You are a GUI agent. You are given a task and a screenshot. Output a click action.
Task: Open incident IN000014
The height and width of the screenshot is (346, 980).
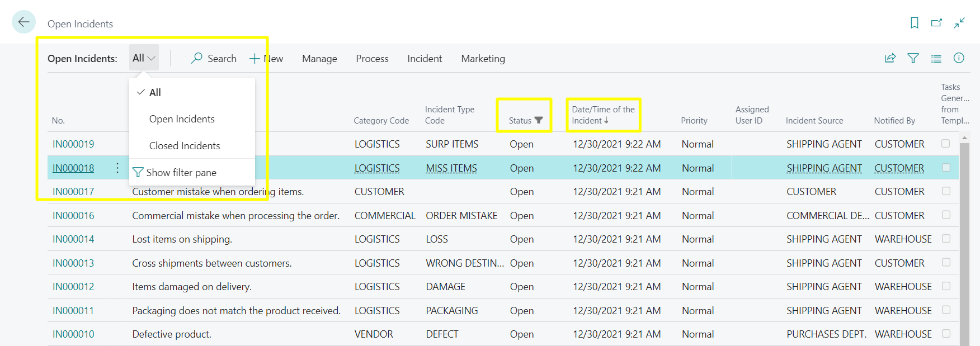[73, 239]
